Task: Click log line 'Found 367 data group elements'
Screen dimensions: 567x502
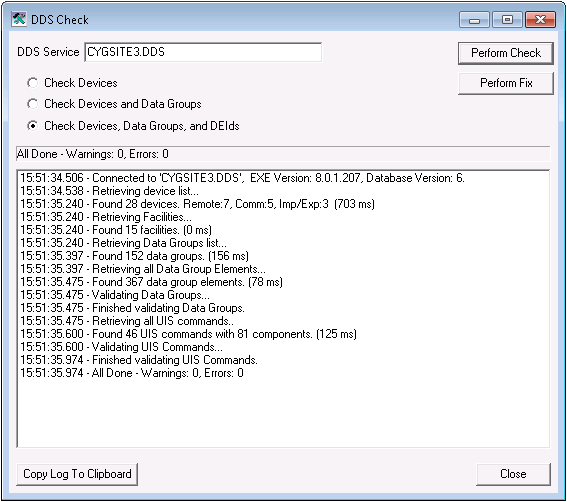Action: point(152,282)
